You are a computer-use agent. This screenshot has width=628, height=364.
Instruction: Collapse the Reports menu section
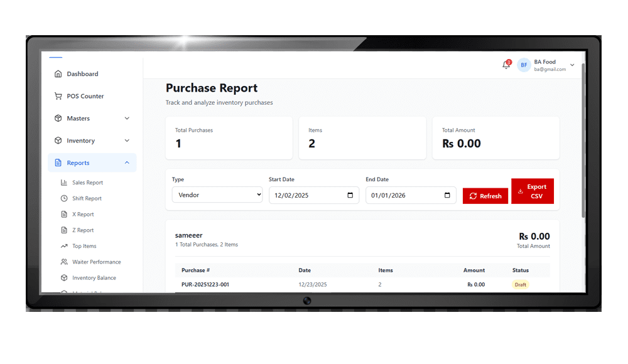pos(127,163)
